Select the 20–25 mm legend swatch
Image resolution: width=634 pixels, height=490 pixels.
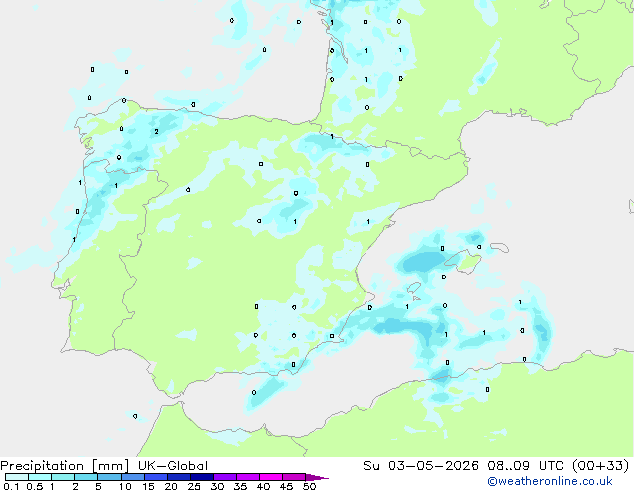pos(179,477)
